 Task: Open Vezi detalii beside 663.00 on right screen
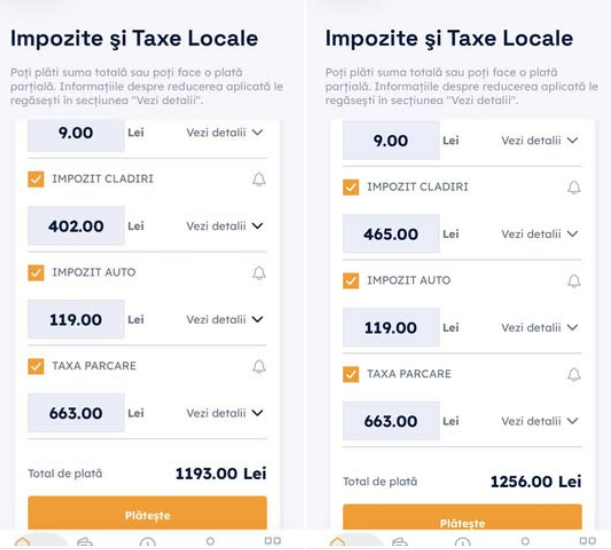click(540, 421)
